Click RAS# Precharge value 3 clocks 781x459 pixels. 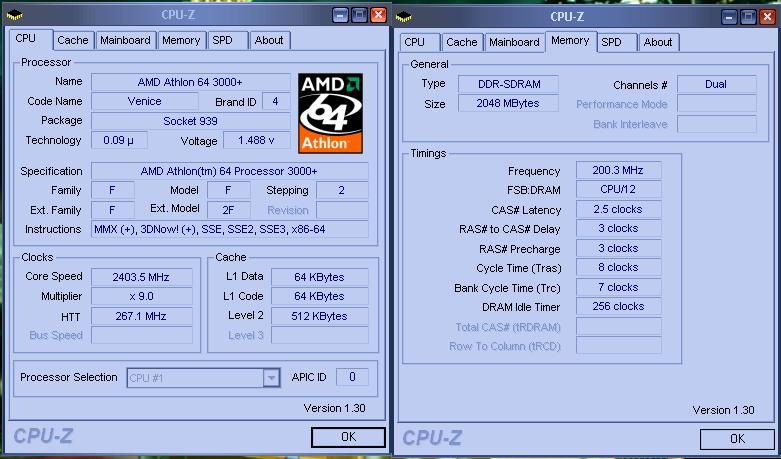[x=619, y=248]
